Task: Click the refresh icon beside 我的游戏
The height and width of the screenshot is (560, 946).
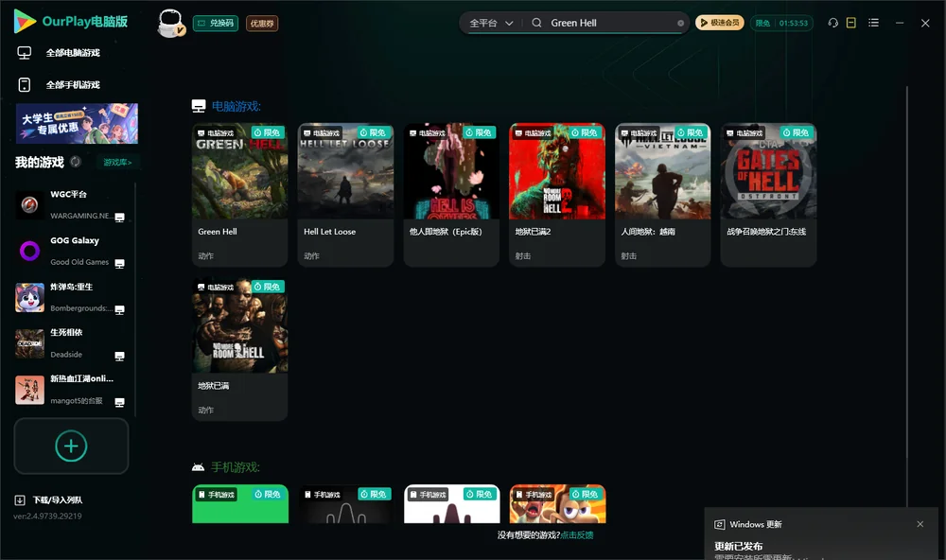Action: point(76,162)
